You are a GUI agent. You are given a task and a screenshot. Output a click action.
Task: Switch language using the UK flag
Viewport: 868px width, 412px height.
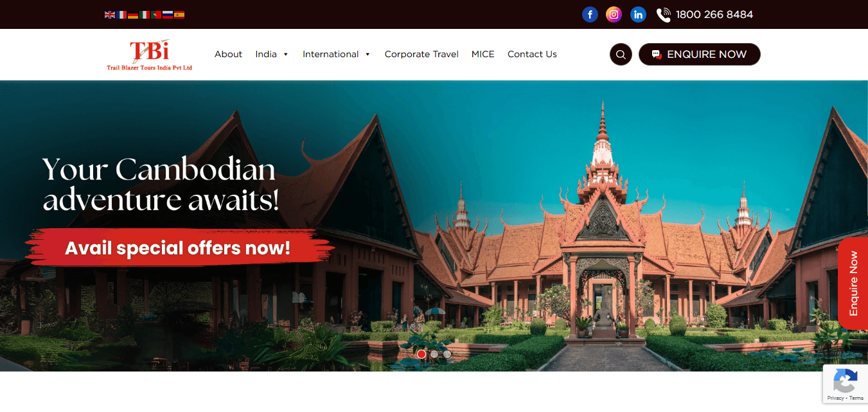(110, 15)
